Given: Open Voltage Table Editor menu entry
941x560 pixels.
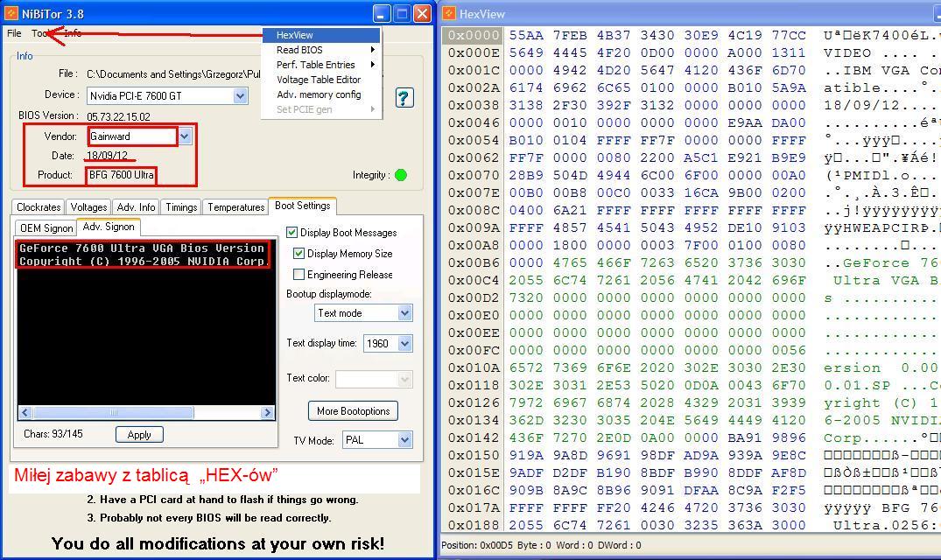Looking at the screenshot, I should coord(321,80).
